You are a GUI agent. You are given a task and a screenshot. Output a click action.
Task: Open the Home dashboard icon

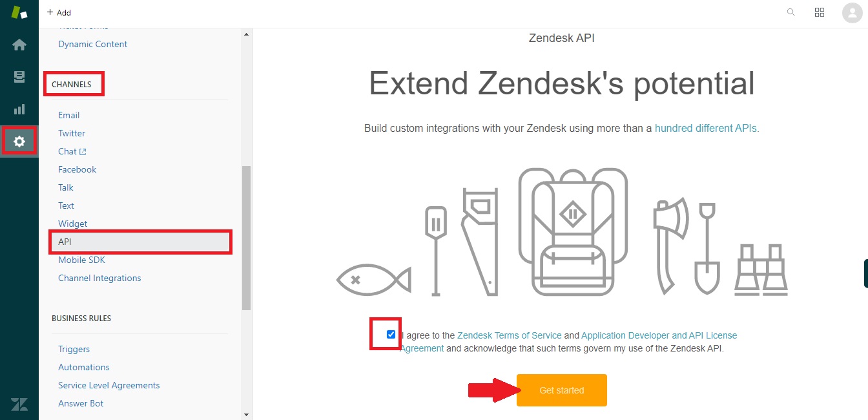(x=19, y=45)
